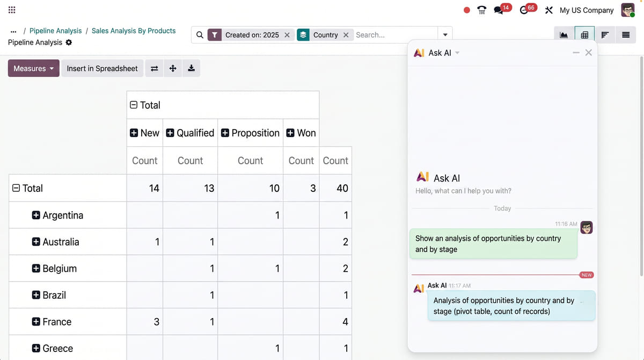Open company switcher My US Company
Screen dimensions: 644x360
click(x=587, y=10)
